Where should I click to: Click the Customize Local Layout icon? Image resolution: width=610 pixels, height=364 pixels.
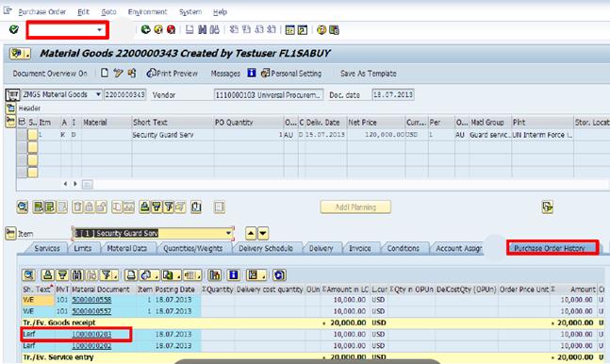334,30
